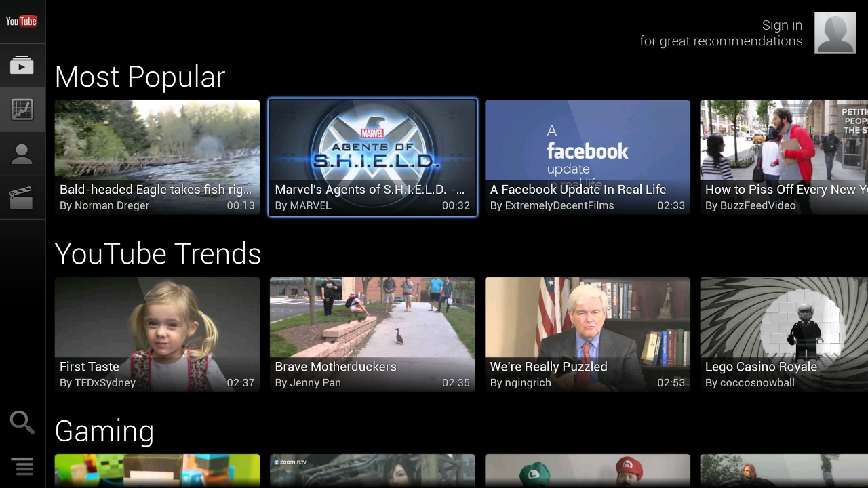Open the video library sidebar icon
The width and height of the screenshot is (868, 488).
click(22, 66)
